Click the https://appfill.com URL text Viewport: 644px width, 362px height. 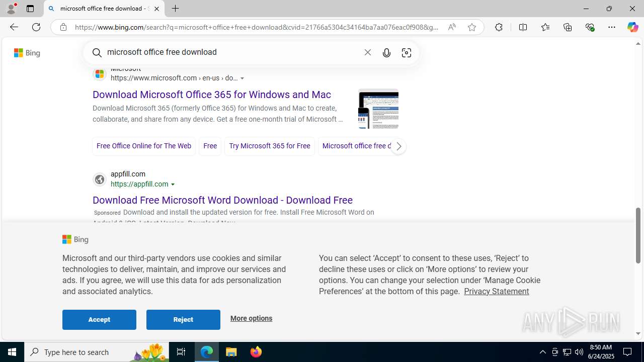tap(139, 184)
